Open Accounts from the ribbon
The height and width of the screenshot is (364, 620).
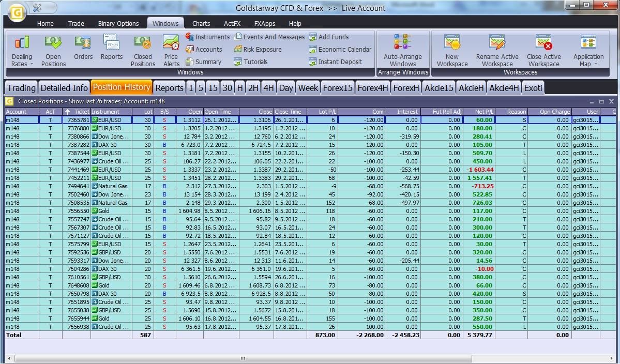point(204,50)
